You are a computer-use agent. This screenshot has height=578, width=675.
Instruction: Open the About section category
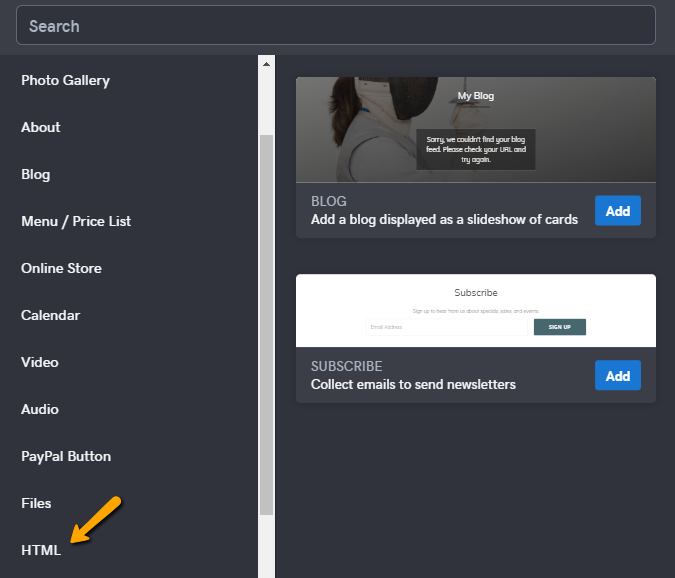click(x=41, y=127)
